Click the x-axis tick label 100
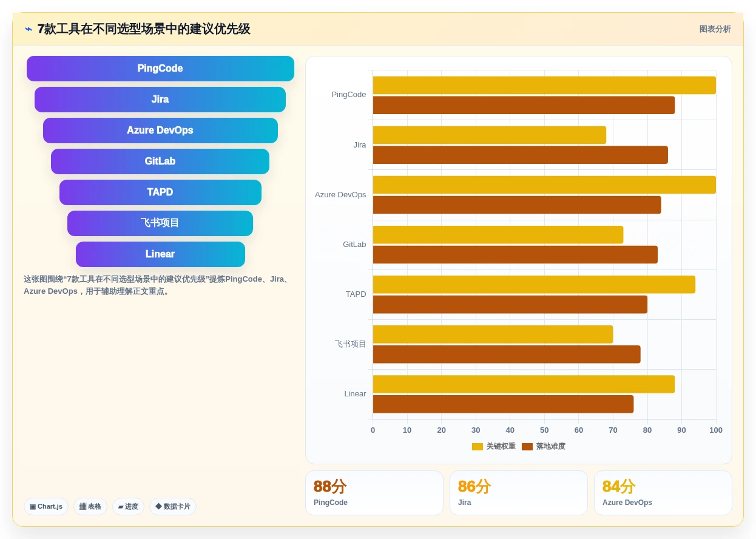756x539 pixels. [716, 430]
